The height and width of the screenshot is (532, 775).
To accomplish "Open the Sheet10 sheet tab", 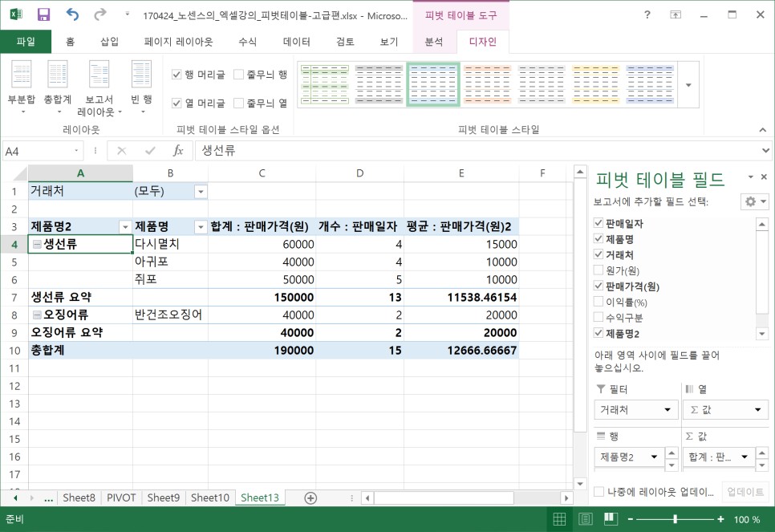I will click(210, 497).
